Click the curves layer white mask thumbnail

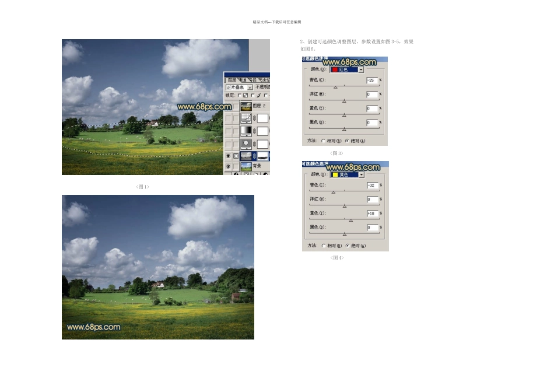262,118
